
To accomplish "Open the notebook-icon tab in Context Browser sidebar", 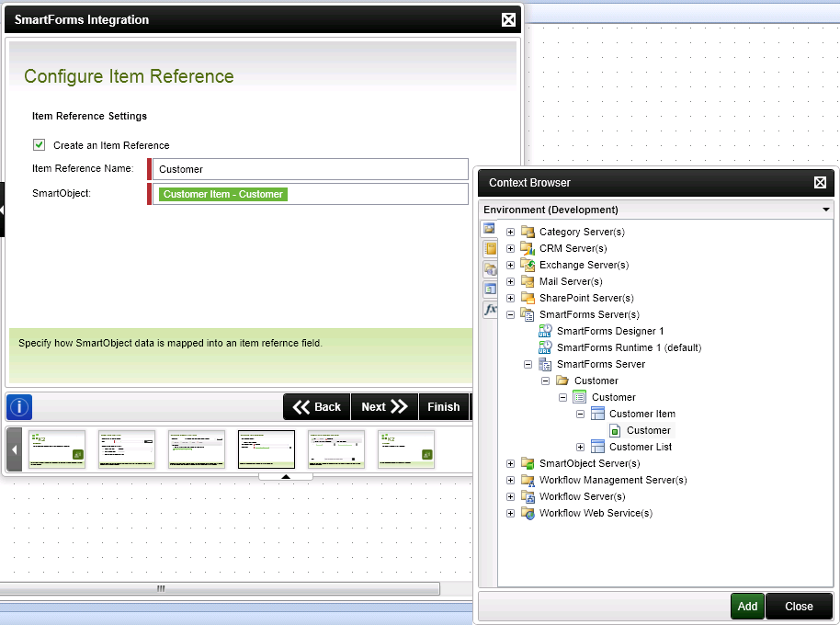I will [x=490, y=248].
